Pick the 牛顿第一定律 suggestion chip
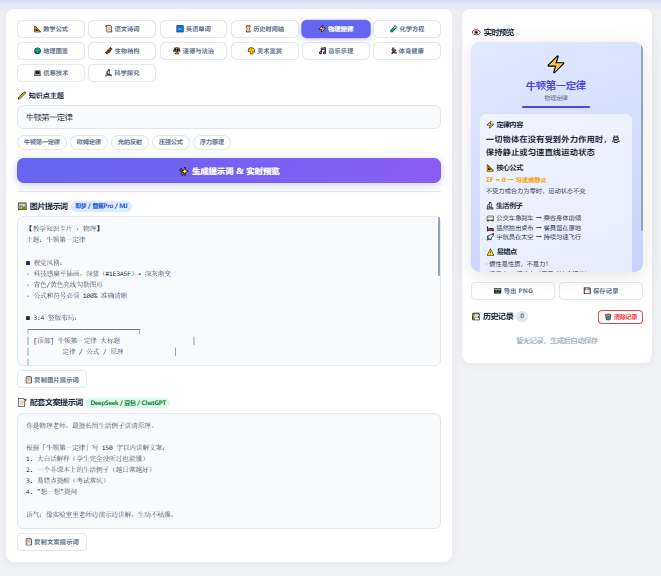 (42, 142)
